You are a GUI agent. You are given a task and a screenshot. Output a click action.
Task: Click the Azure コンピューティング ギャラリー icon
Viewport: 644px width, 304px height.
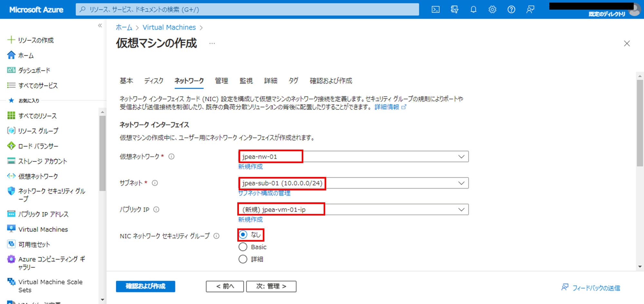tap(11, 259)
